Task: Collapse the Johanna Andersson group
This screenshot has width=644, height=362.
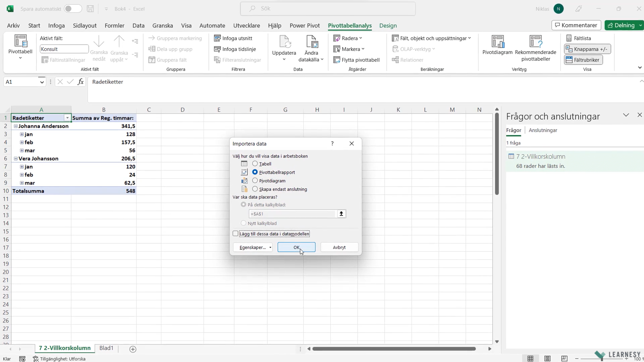Action: tap(16, 126)
